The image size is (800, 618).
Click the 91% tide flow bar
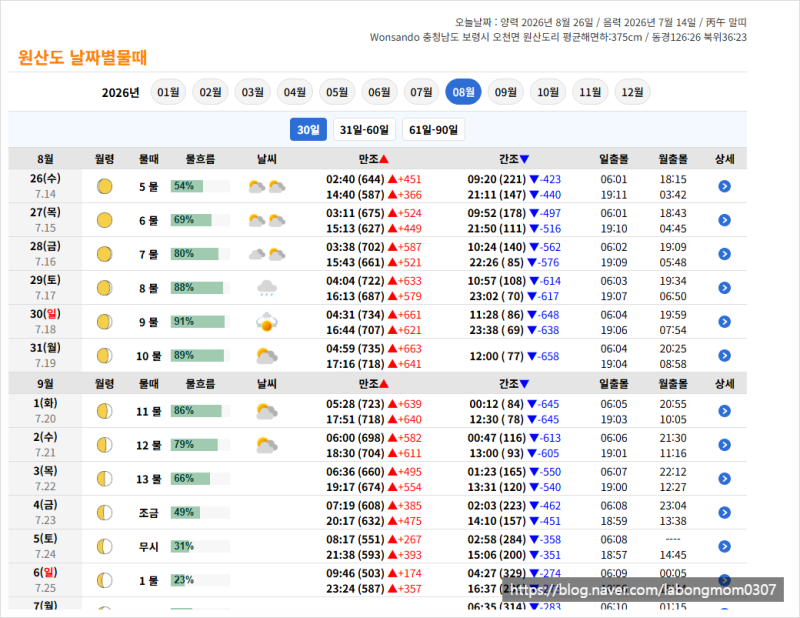click(x=200, y=322)
